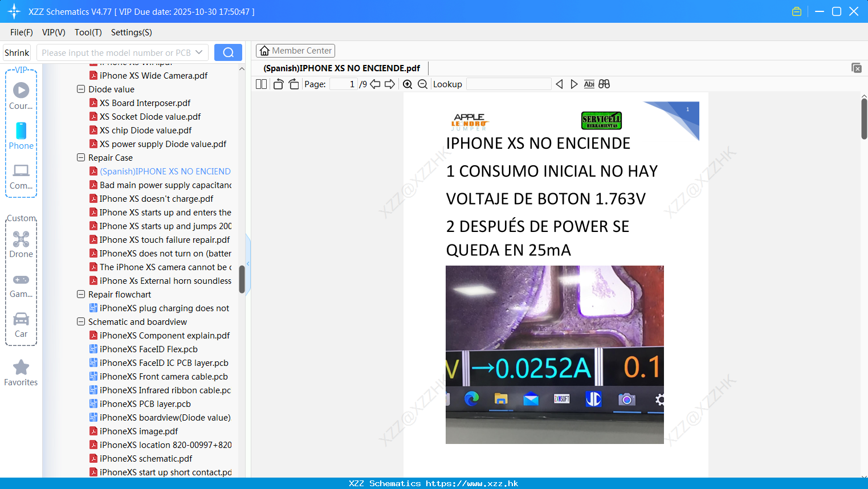Viewport: 868px width, 489px height.
Task: Find next lookup match triangle
Action: pyautogui.click(x=574, y=84)
